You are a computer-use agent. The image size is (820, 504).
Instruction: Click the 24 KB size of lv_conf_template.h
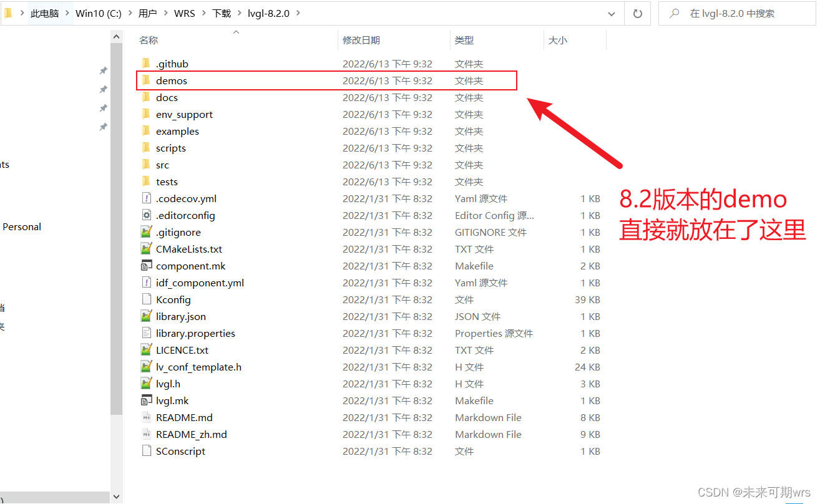tap(587, 367)
